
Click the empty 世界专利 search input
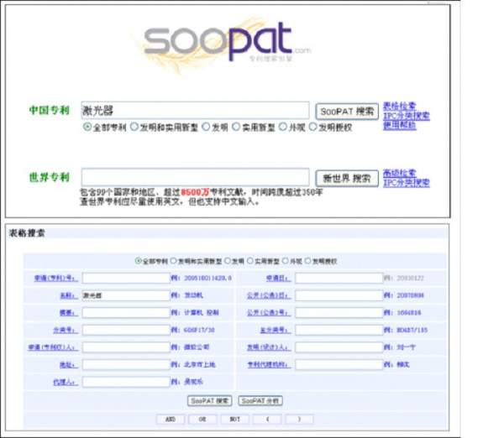click(195, 177)
